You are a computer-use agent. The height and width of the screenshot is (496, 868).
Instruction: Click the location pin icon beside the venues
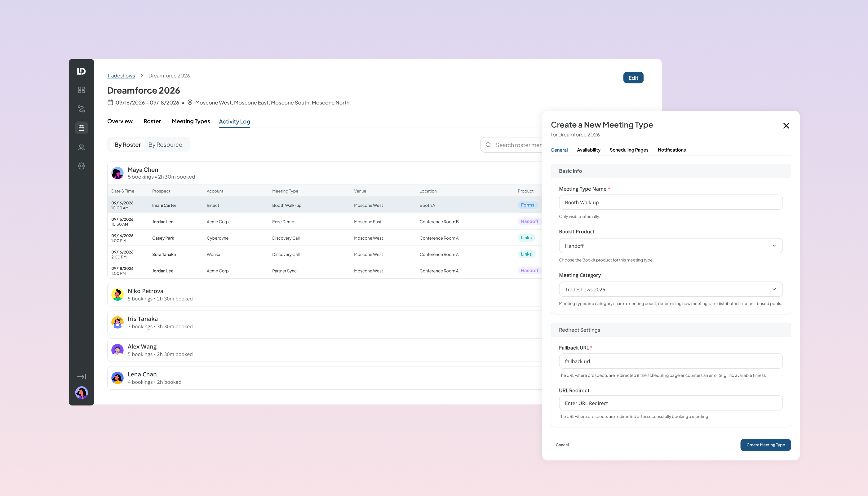190,103
